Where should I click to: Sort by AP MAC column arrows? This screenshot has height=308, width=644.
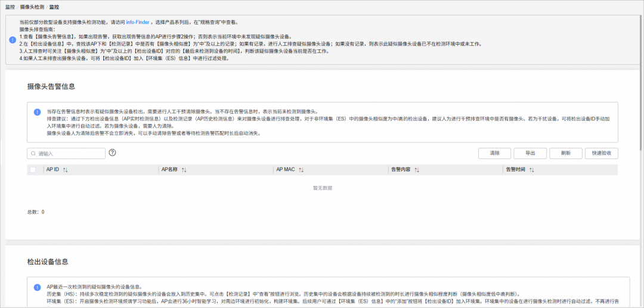click(x=301, y=170)
